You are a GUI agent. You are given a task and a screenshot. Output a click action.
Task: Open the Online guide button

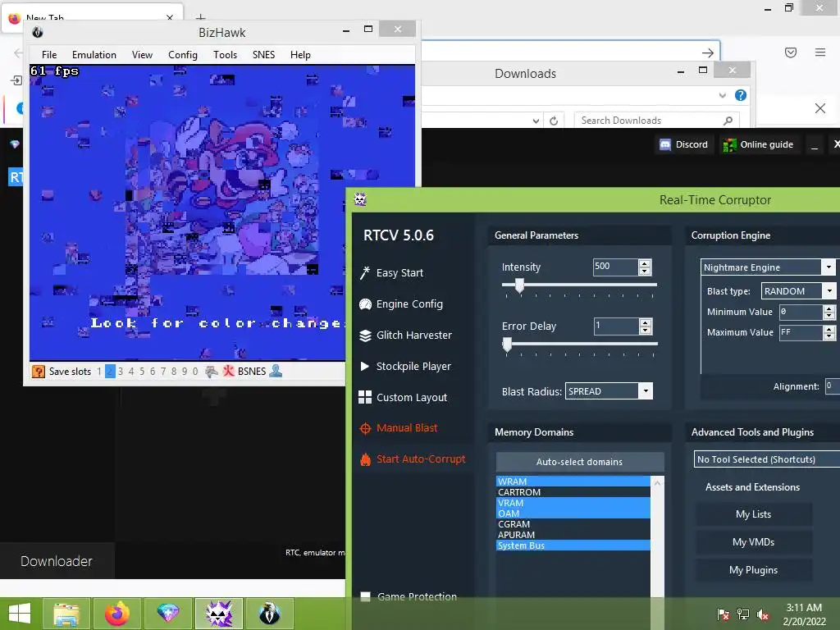coord(759,144)
